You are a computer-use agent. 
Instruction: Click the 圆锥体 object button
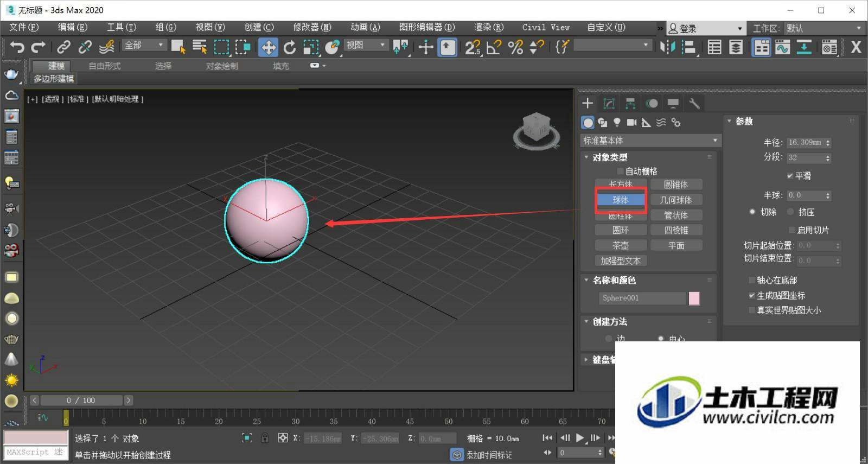coord(676,185)
